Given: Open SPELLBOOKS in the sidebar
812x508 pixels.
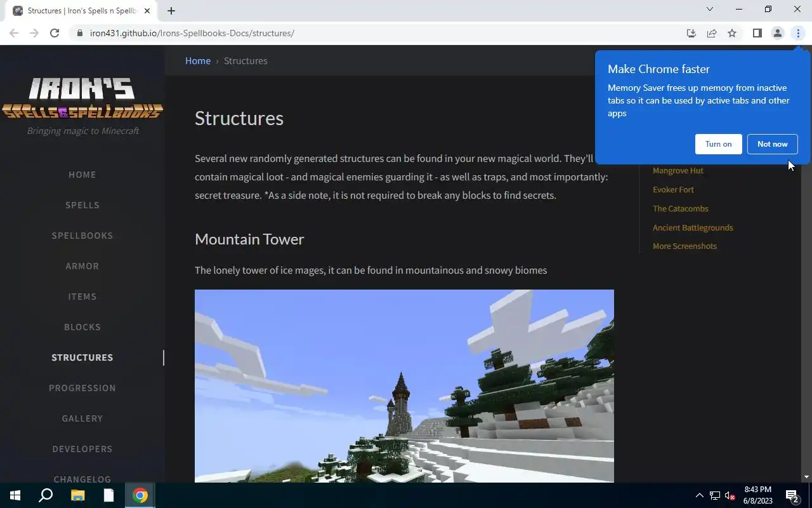Looking at the screenshot, I should [82, 236].
